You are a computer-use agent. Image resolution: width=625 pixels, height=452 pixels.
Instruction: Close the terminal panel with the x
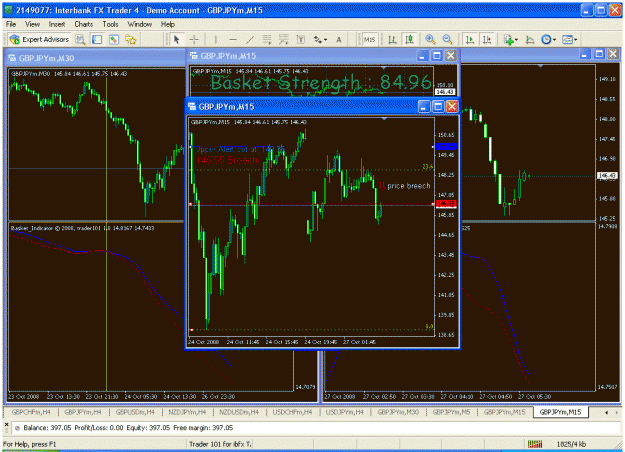click(6, 424)
